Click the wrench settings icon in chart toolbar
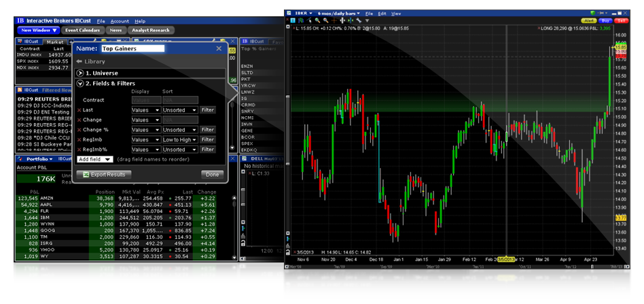Viewport: 644px width, 304px height. point(357,20)
